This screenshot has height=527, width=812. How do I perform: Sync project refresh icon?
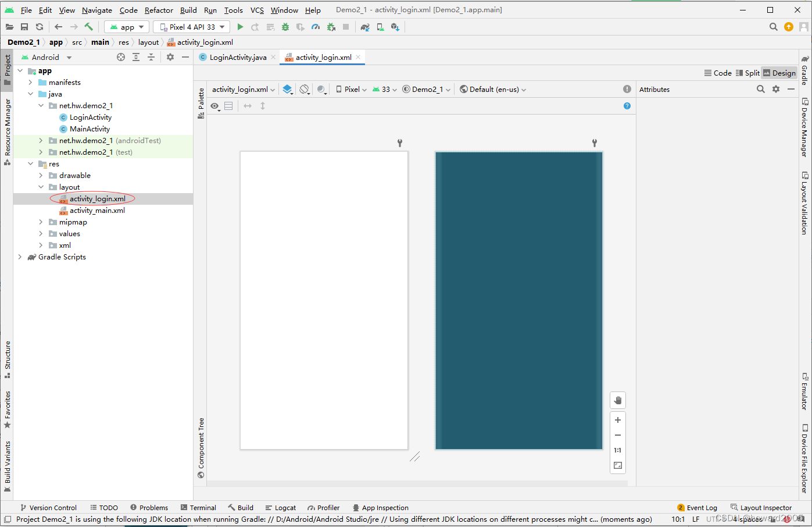coord(40,27)
